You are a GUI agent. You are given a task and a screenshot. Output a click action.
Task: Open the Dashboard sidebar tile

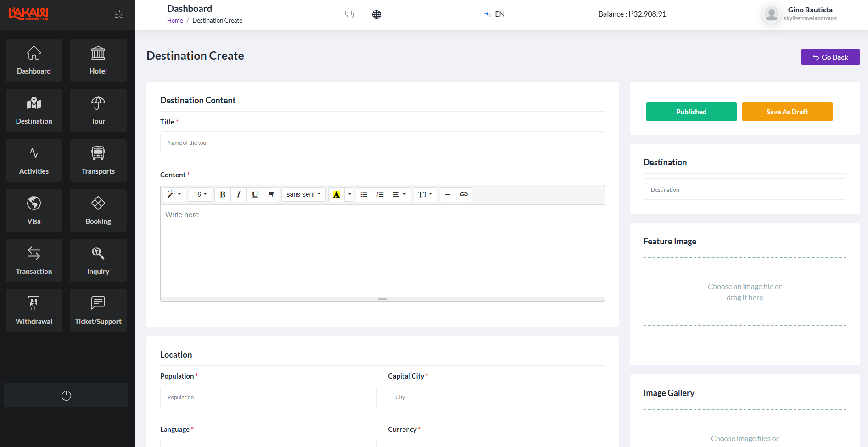click(x=34, y=60)
